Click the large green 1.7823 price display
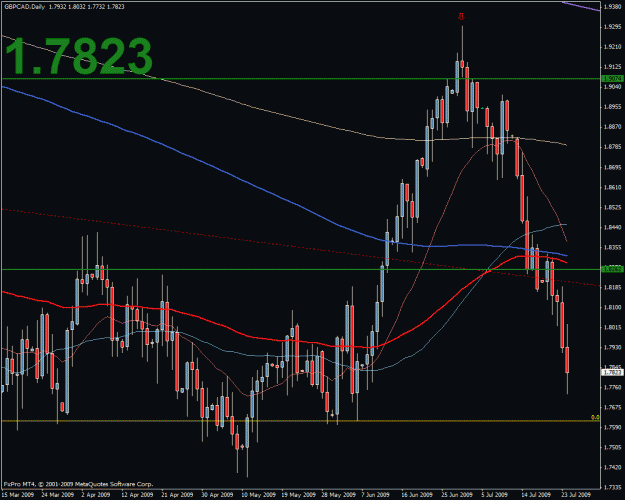Viewport: 625px width, 500px height. click(79, 56)
